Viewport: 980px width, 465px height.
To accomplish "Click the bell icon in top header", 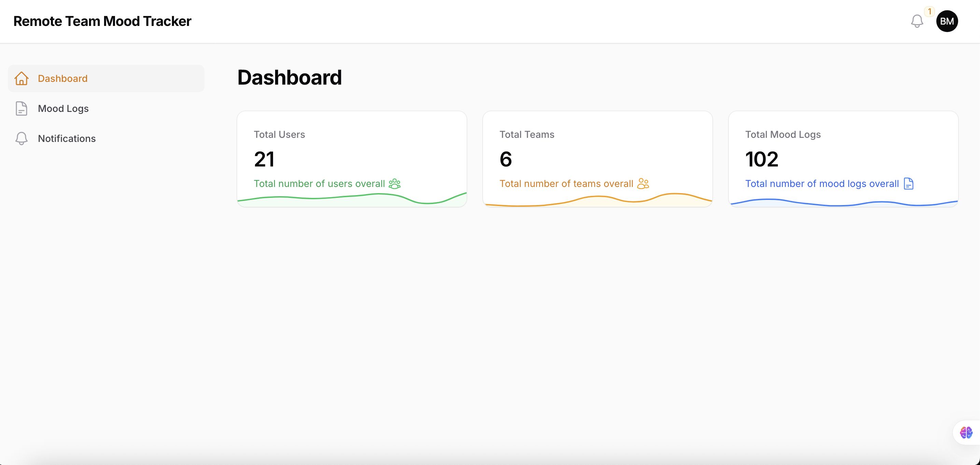I will (x=917, y=21).
